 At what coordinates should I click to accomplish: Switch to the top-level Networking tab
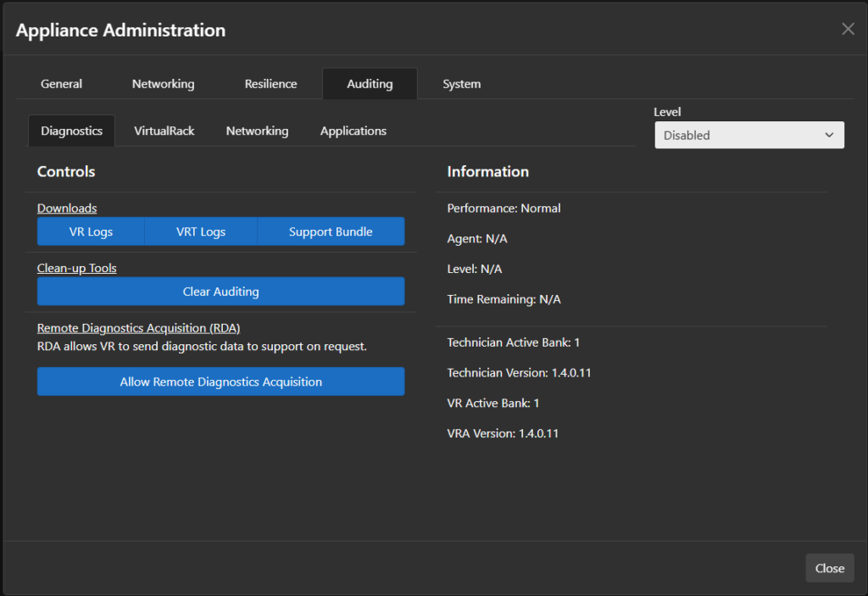click(x=163, y=84)
